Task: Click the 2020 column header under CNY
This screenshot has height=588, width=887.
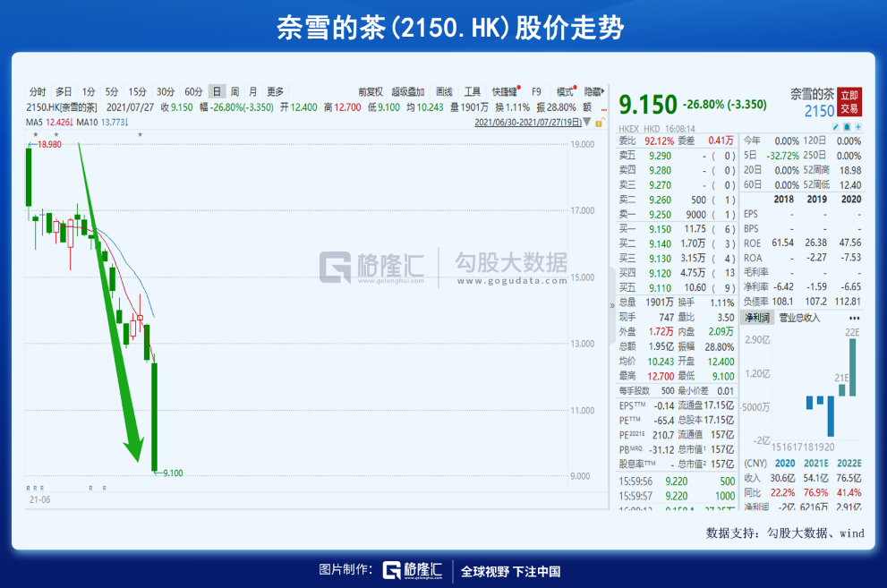Action: point(785,463)
